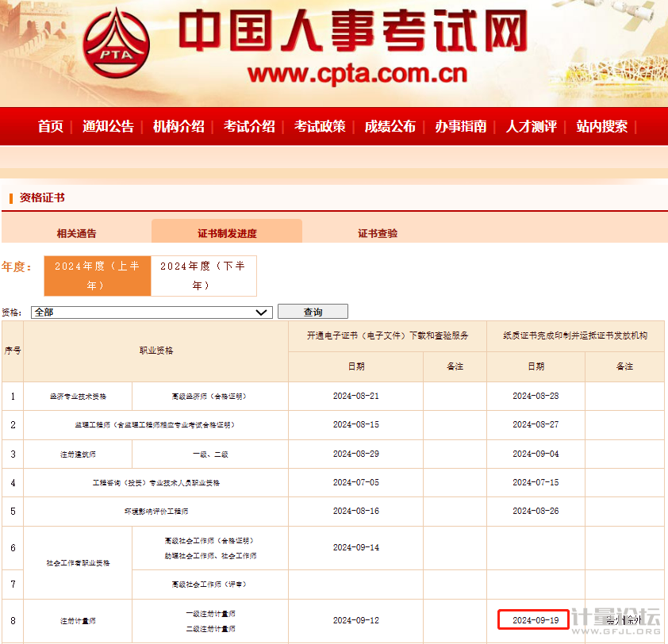Click 纸质证书完成印制并运抵证书发放机构 header

coord(575,336)
